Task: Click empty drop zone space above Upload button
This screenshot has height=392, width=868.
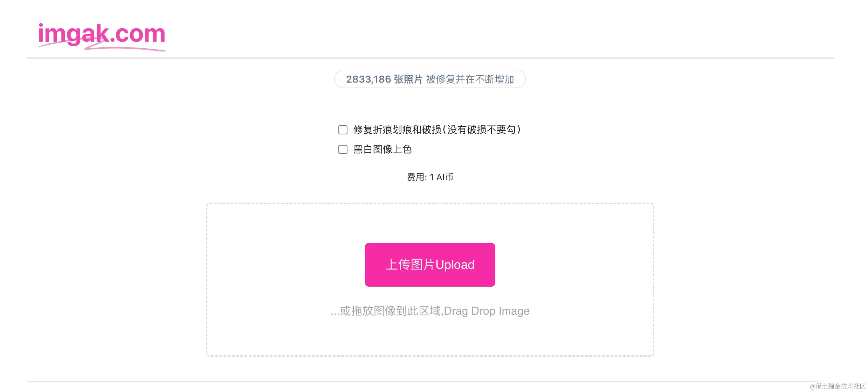Action: click(430, 223)
